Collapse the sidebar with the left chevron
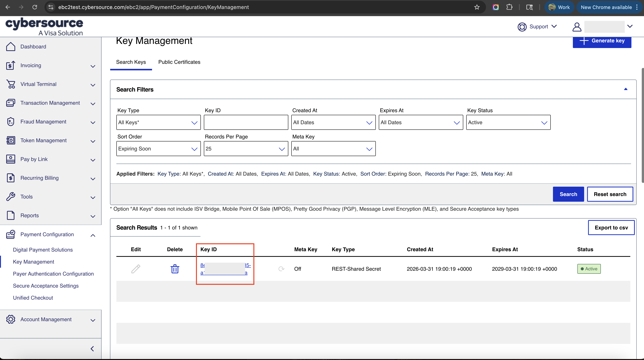The width and height of the screenshot is (644, 360). pos(92,349)
